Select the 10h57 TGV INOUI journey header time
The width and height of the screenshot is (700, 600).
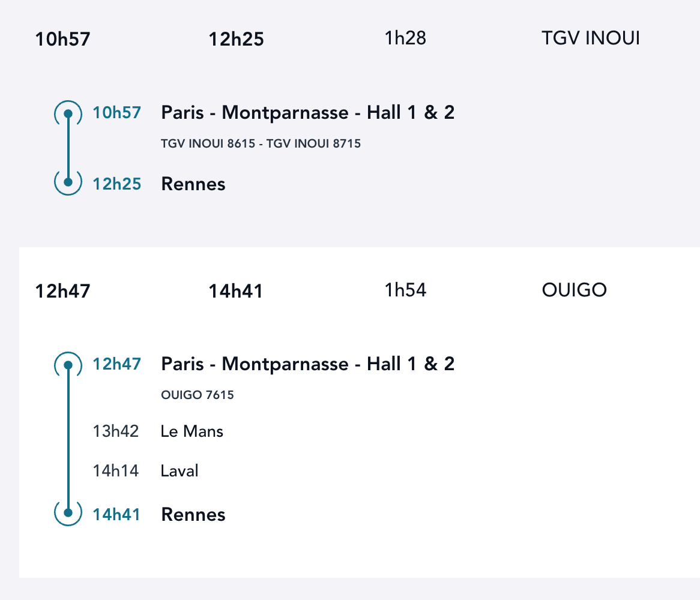pyautogui.click(x=62, y=40)
